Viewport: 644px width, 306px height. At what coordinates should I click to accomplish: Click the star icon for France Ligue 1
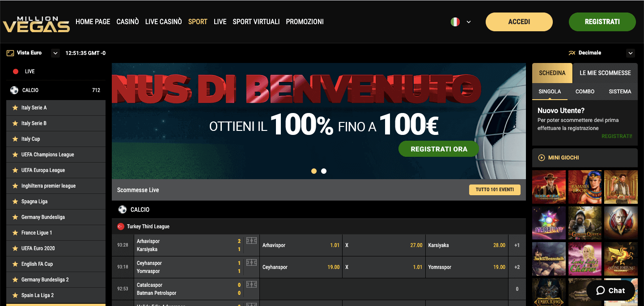click(15, 233)
